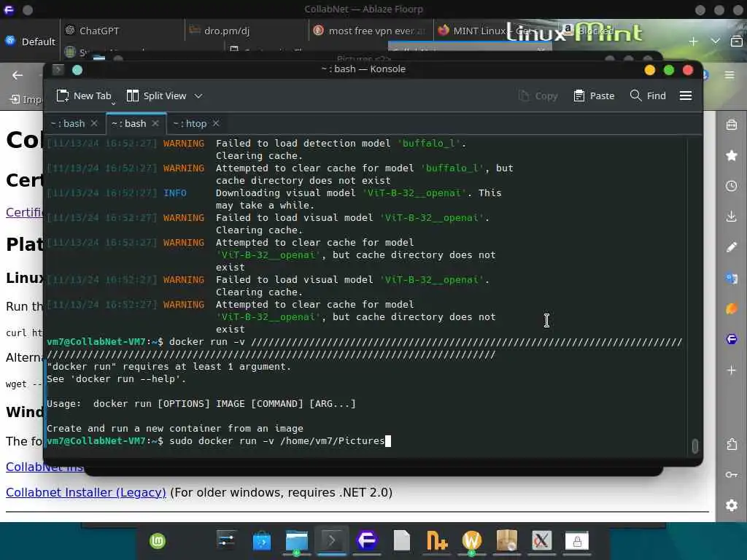Open a new tab in Konsole
Viewport: 747px width, 560px height.
(83, 96)
